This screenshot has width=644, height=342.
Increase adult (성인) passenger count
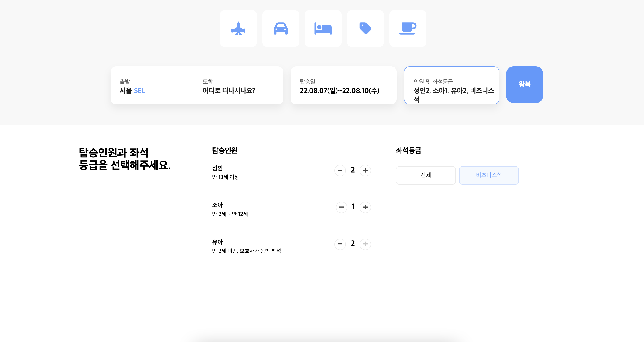coord(365,170)
